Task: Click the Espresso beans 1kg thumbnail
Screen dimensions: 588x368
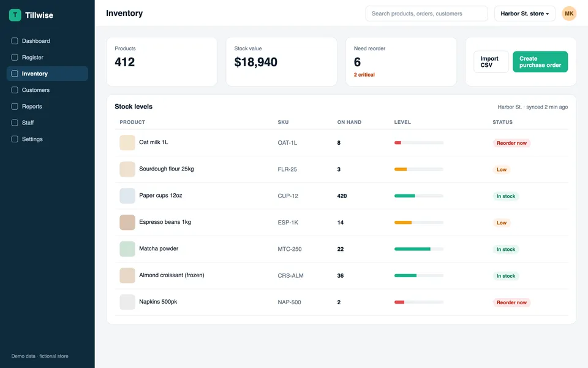Action: pyautogui.click(x=127, y=222)
